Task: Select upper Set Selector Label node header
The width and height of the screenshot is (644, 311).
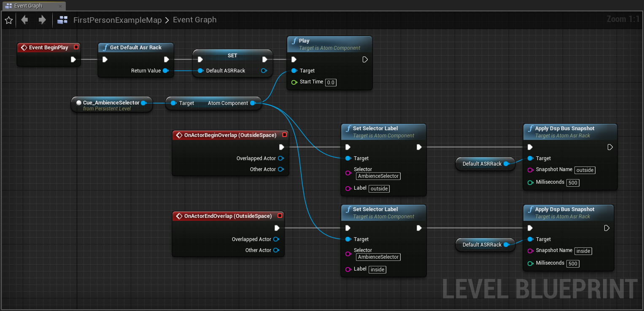Action: tap(384, 131)
